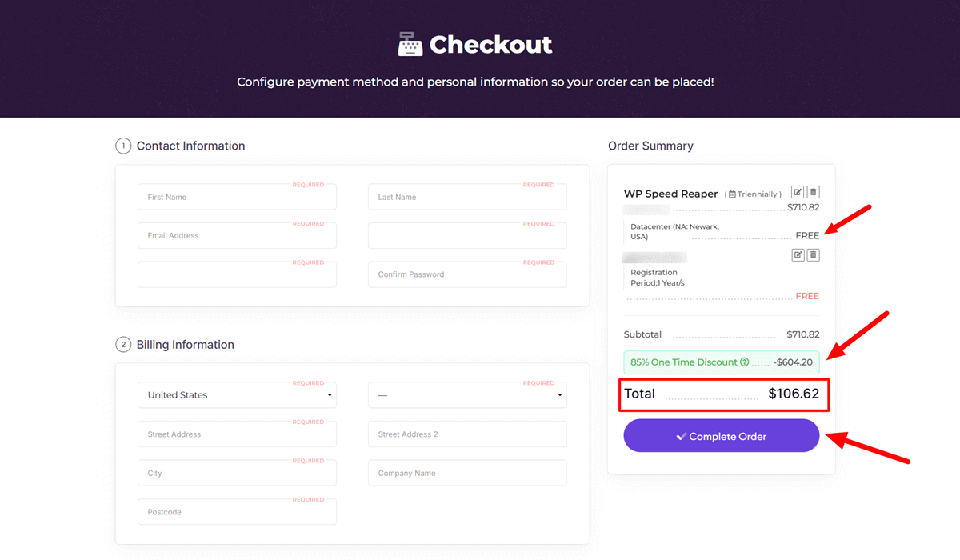Open the United States country dropdown
The width and height of the screenshot is (960, 560).
[x=237, y=395]
